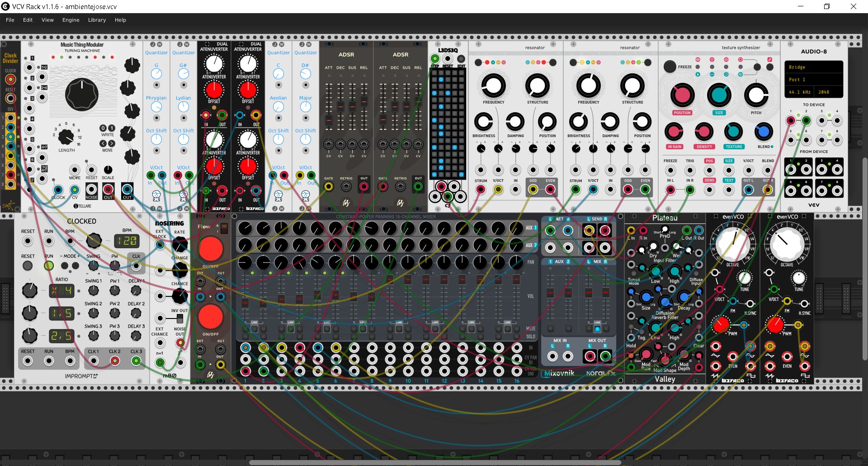Click the MODE minus button on Clocked
The image size is (868, 466).
pos(65,266)
